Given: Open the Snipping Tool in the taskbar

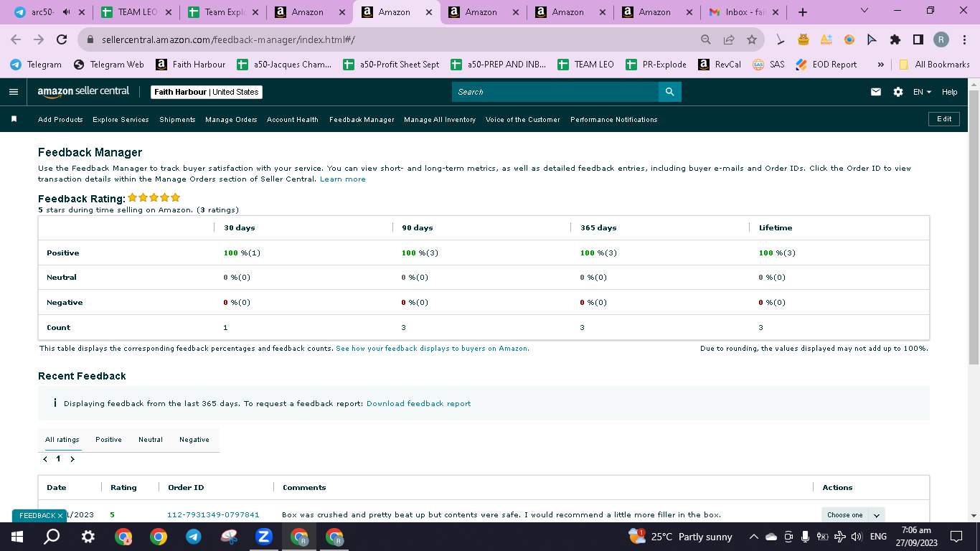Looking at the screenshot, I should pyautogui.click(x=228, y=537).
